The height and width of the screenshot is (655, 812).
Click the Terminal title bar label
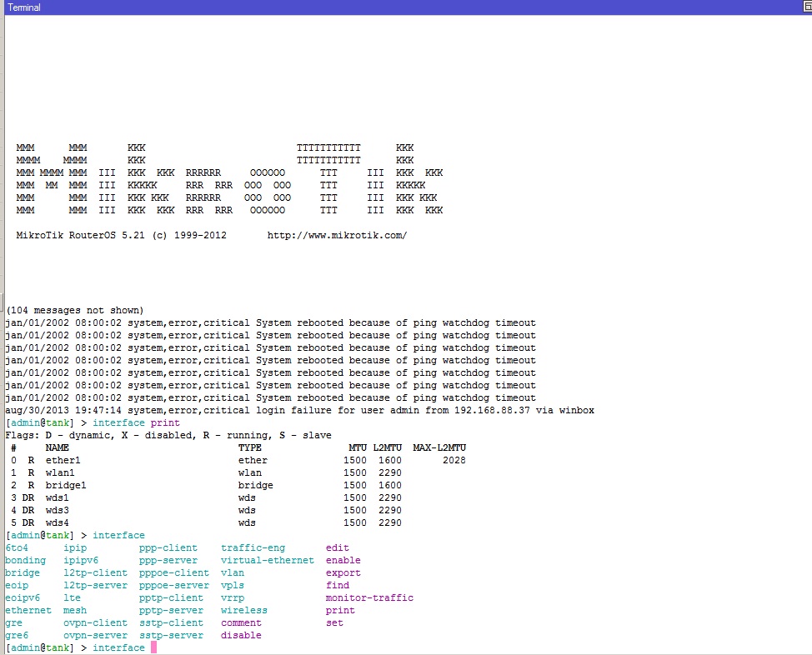(x=24, y=7)
